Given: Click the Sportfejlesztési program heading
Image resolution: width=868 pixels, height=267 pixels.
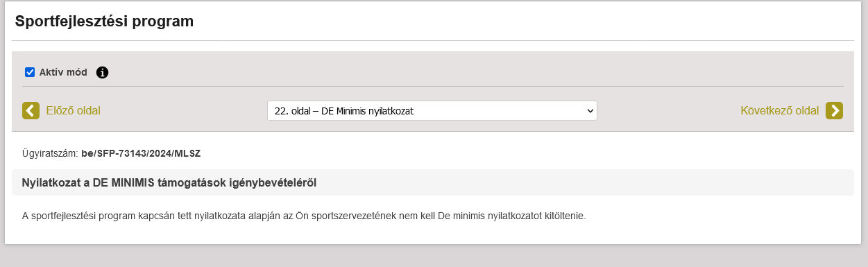Looking at the screenshot, I should click(x=104, y=21).
